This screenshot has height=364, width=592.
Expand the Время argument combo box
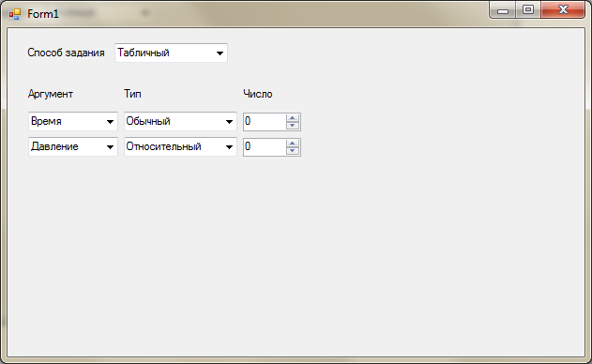73,122
